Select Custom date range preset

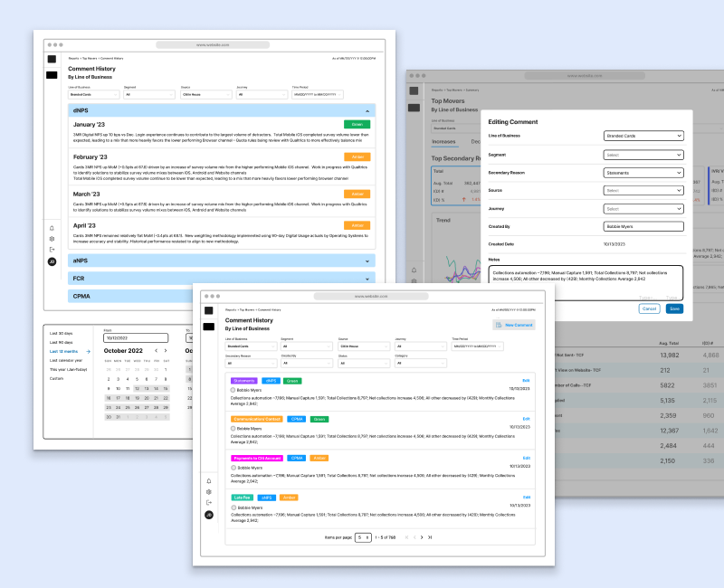56,378
